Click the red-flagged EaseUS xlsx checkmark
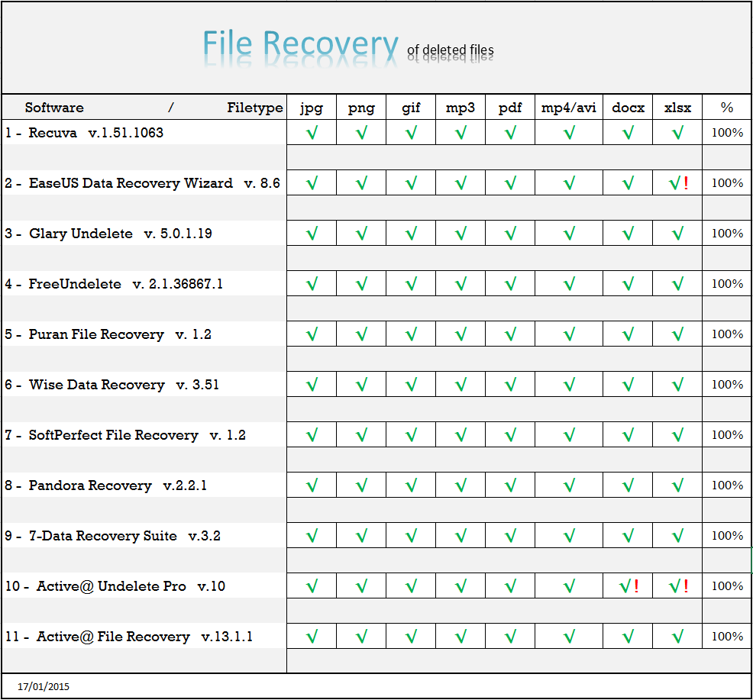Image resolution: width=753 pixels, height=700 pixels. tap(679, 183)
